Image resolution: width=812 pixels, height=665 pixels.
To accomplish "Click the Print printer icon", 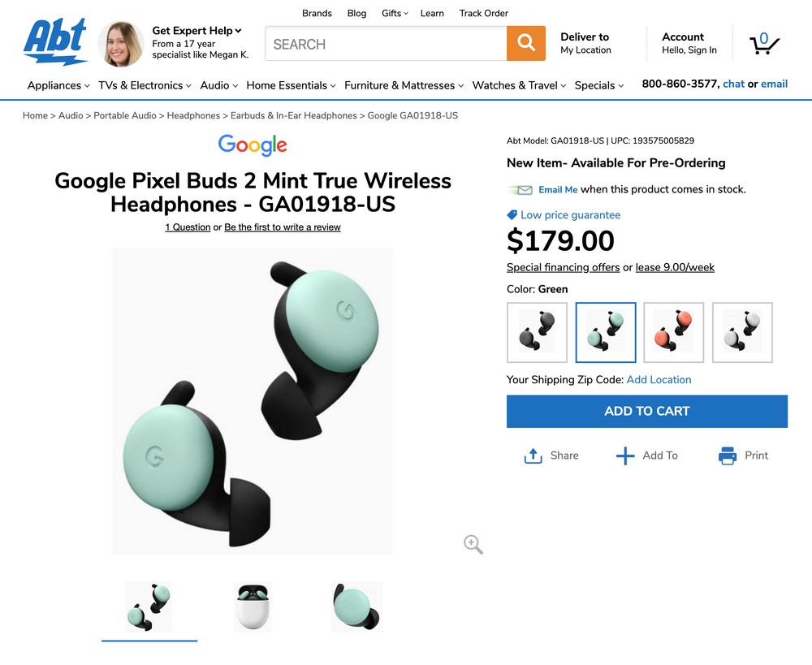I will point(728,456).
